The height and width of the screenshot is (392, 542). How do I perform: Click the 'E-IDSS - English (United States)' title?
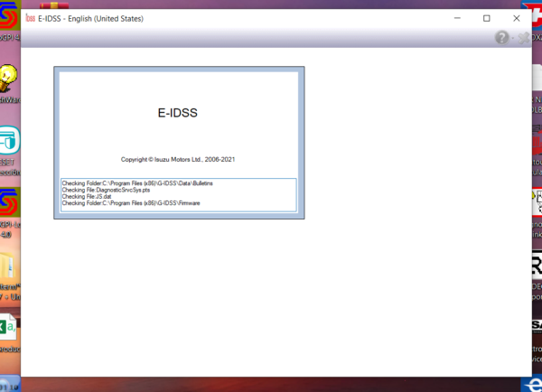tap(90, 19)
